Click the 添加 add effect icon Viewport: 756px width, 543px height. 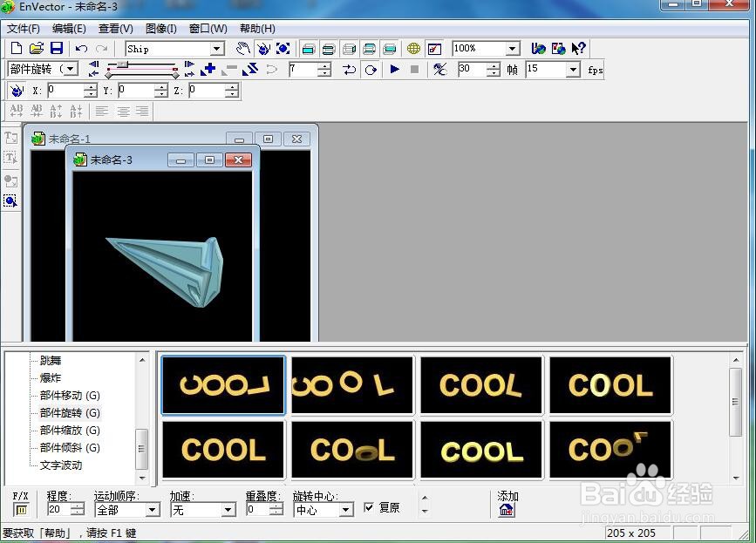coord(506,510)
